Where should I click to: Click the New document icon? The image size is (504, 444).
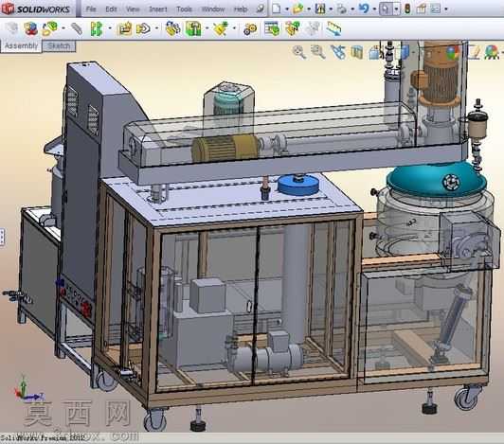coord(276,9)
